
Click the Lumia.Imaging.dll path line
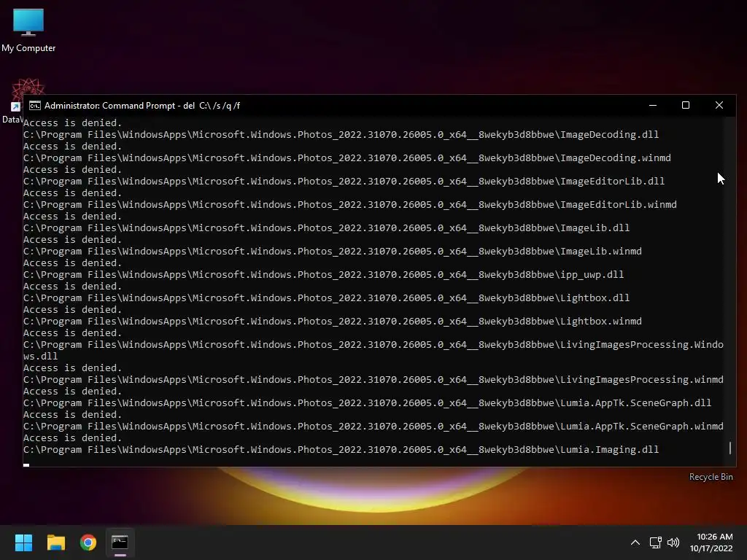[341, 450]
